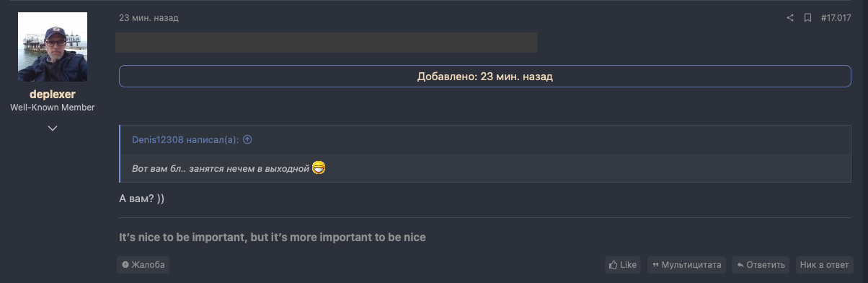
Task: Open deplexer's avatar photo
Action: [53, 47]
